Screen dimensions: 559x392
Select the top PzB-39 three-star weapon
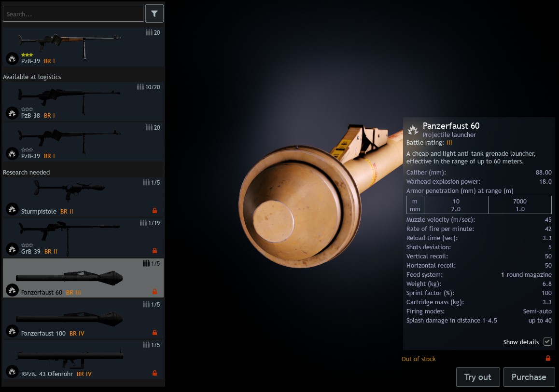pyautogui.click(x=83, y=47)
